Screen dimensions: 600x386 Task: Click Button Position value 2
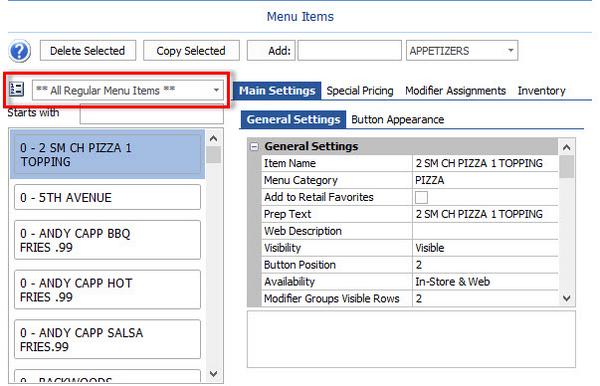(x=485, y=265)
